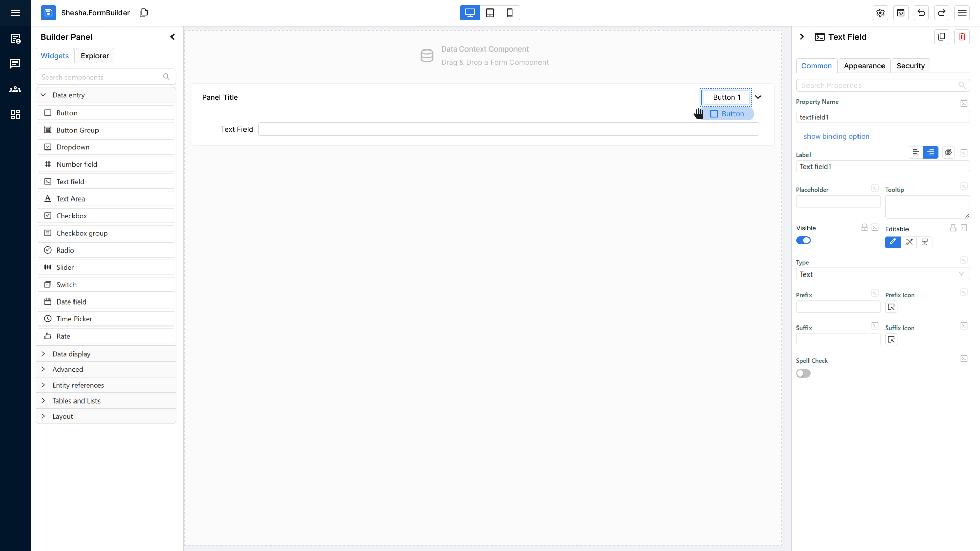This screenshot has width=980, height=551.
Task: Collapse the Builder Panel arrow
Action: pyautogui.click(x=173, y=37)
